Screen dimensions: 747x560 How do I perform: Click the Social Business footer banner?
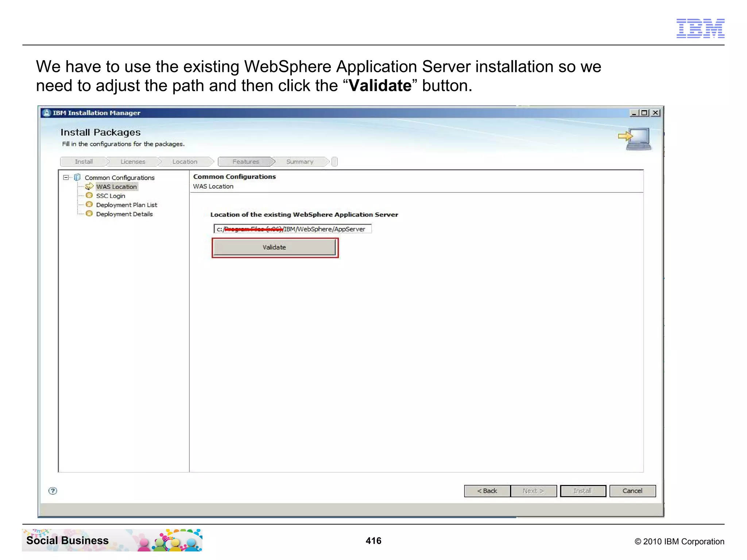pos(112,540)
